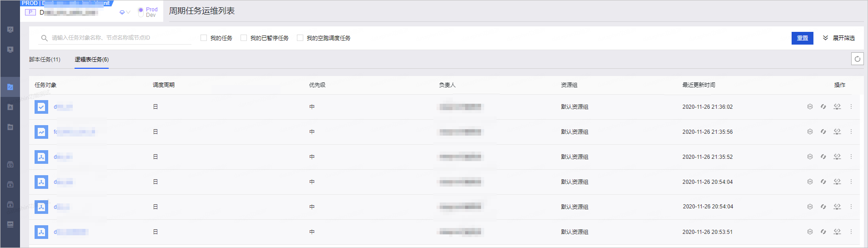
Task: Open the task name link in the 21:35:56 row
Action: click(75, 132)
